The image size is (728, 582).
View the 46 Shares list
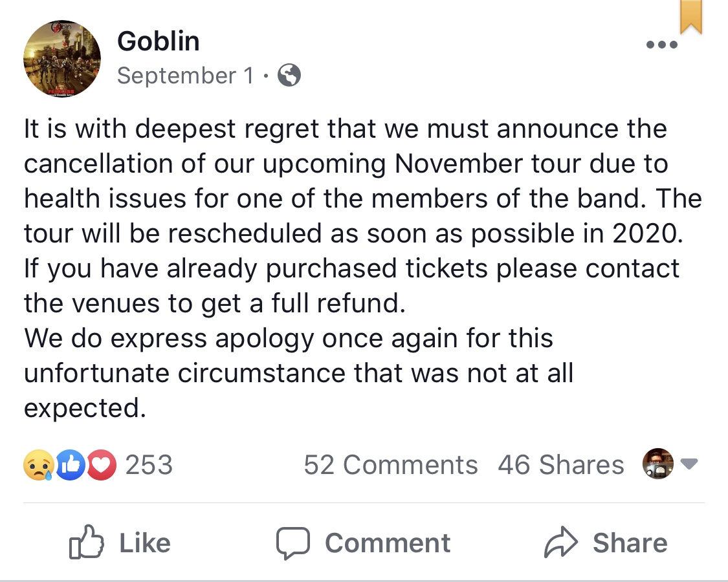pyautogui.click(x=560, y=465)
